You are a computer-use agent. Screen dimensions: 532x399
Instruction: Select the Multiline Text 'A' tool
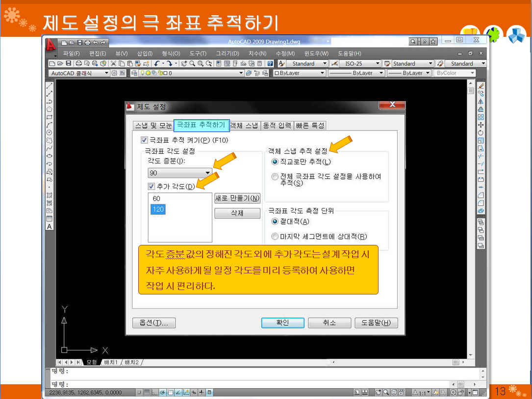[50, 227]
